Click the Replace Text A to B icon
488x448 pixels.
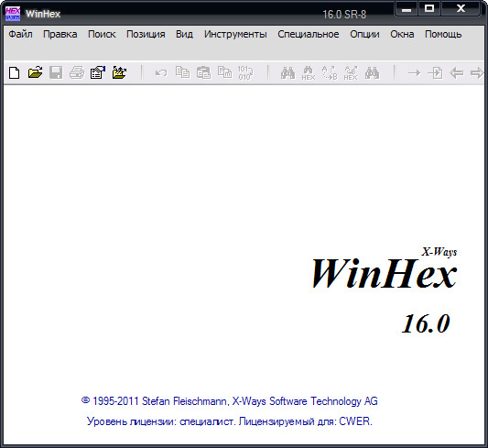(x=330, y=73)
